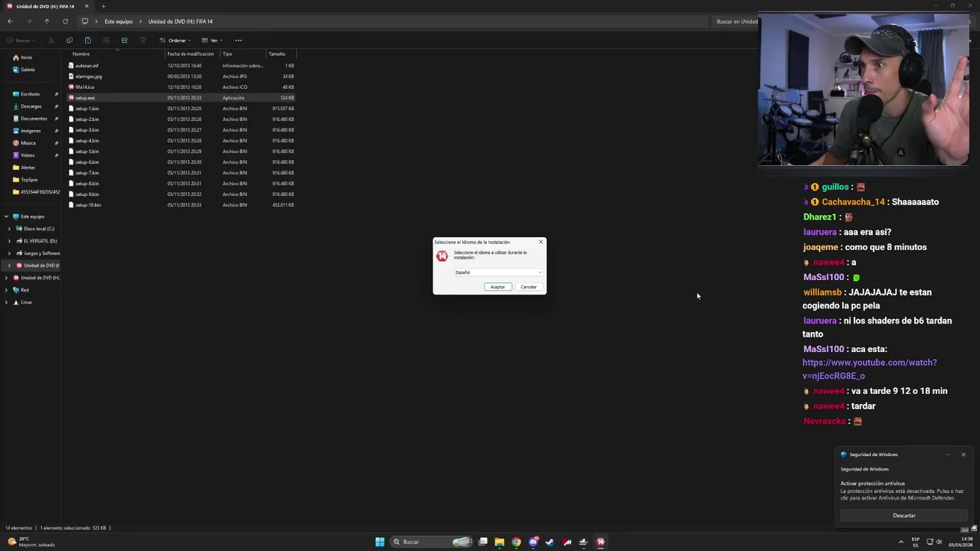Open notification options (three dots)

pos(948,455)
